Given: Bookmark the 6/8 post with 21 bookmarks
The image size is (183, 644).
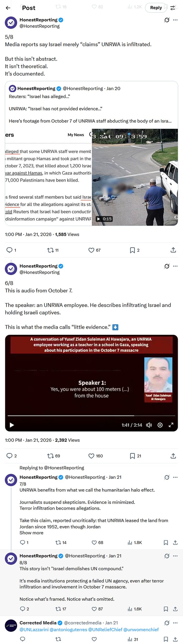Looking at the screenshot, I should click(x=132, y=456).
